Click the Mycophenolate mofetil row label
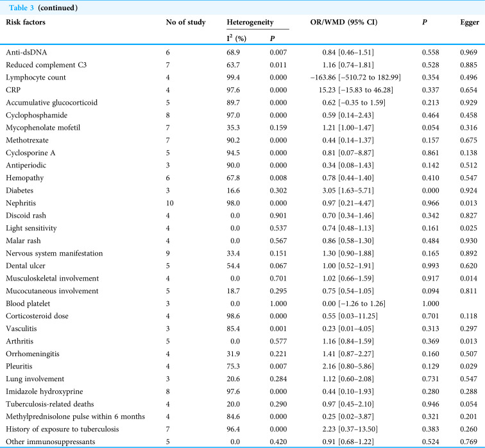The image size is (485, 448). [43, 128]
